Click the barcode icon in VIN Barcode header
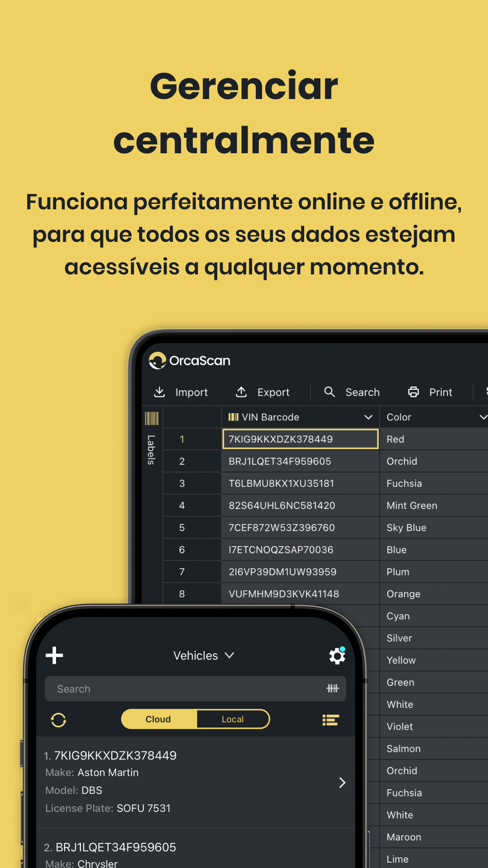The image size is (488, 868). (234, 417)
